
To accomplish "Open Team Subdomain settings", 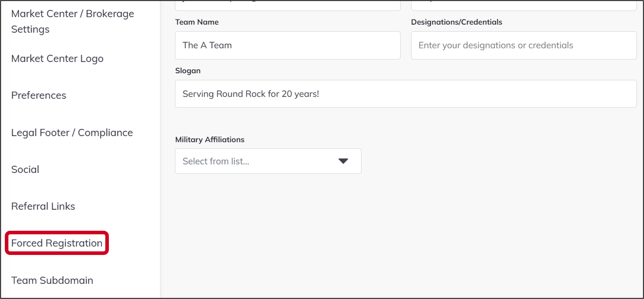I will pyautogui.click(x=52, y=280).
